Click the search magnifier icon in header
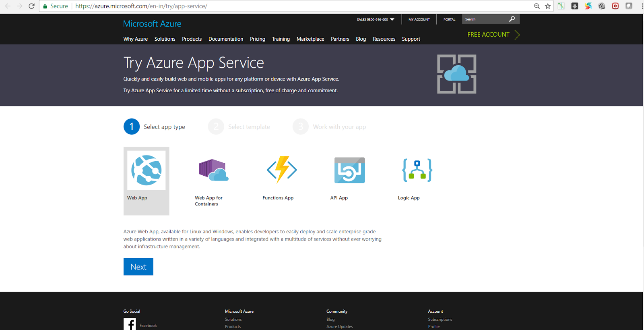 point(512,19)
